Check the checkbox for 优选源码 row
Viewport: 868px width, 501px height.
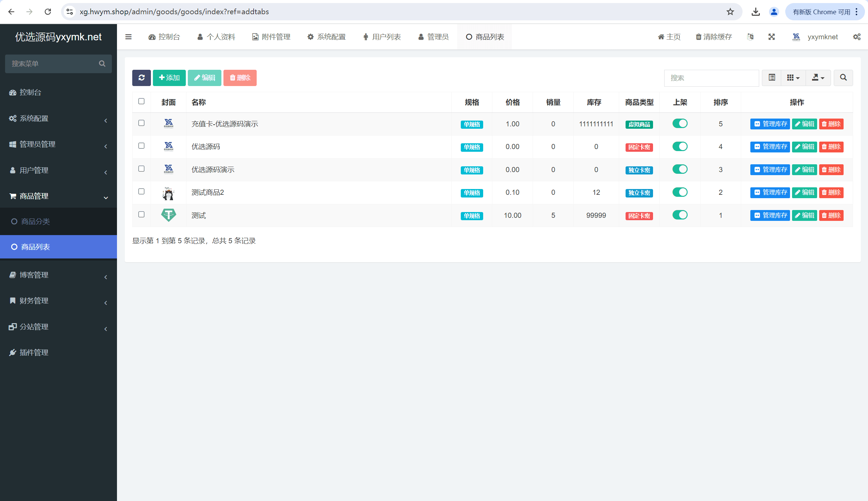click(141, 146)
